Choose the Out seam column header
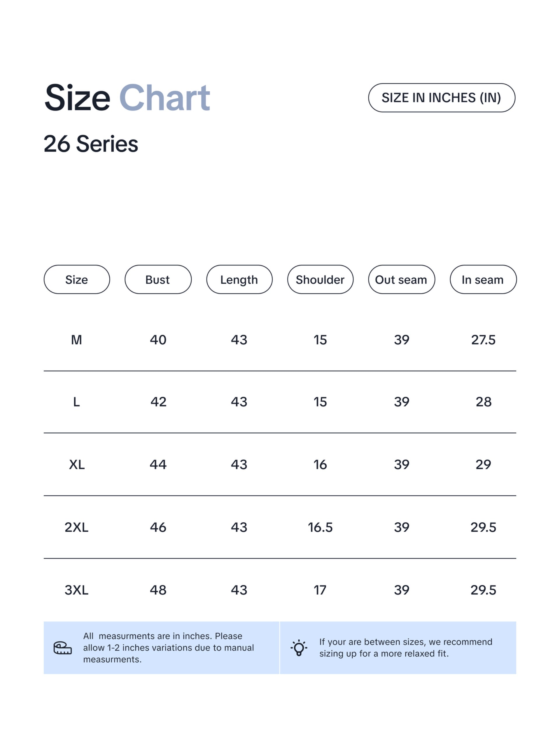 click(x=401, y=279)
